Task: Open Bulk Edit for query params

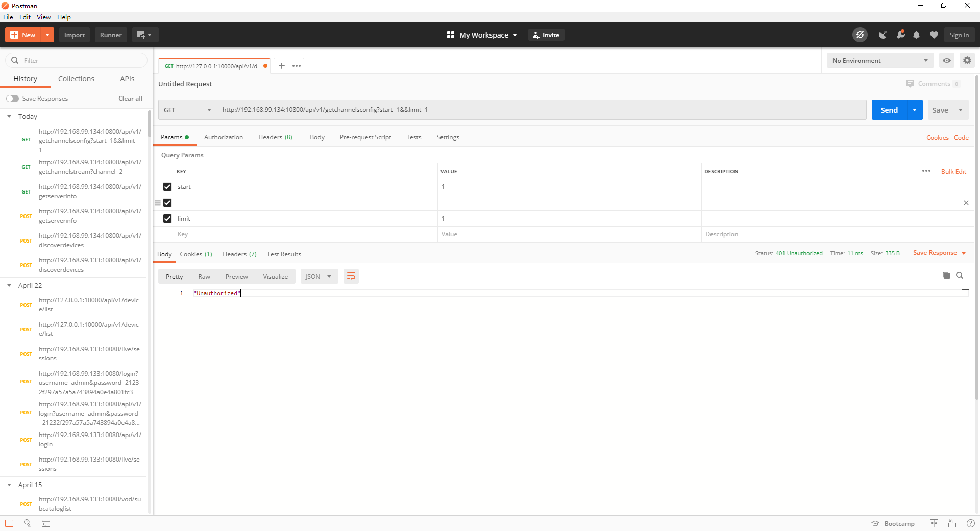Action: coord(953,171)
